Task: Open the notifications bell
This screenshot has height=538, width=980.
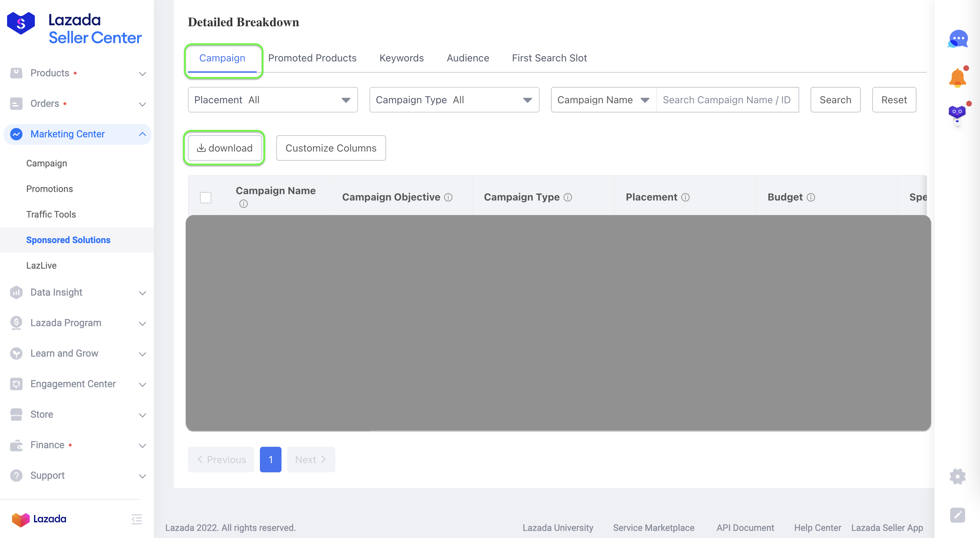Action: coord(957,78)
